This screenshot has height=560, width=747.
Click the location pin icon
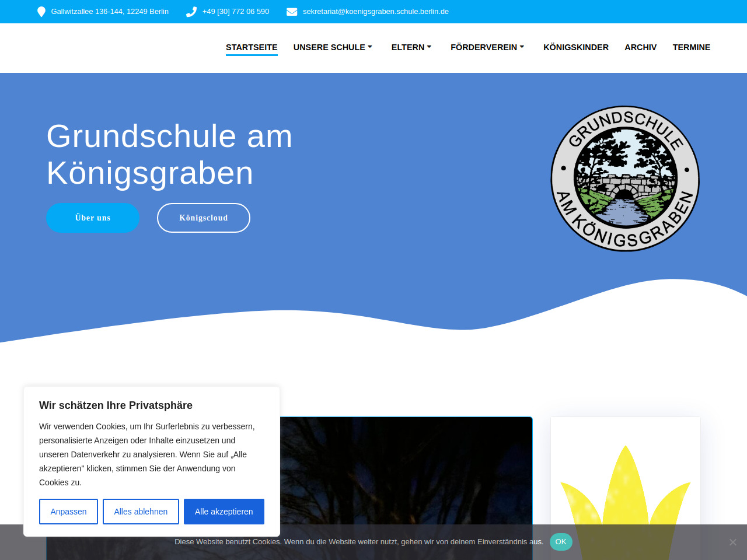point(41,12)
